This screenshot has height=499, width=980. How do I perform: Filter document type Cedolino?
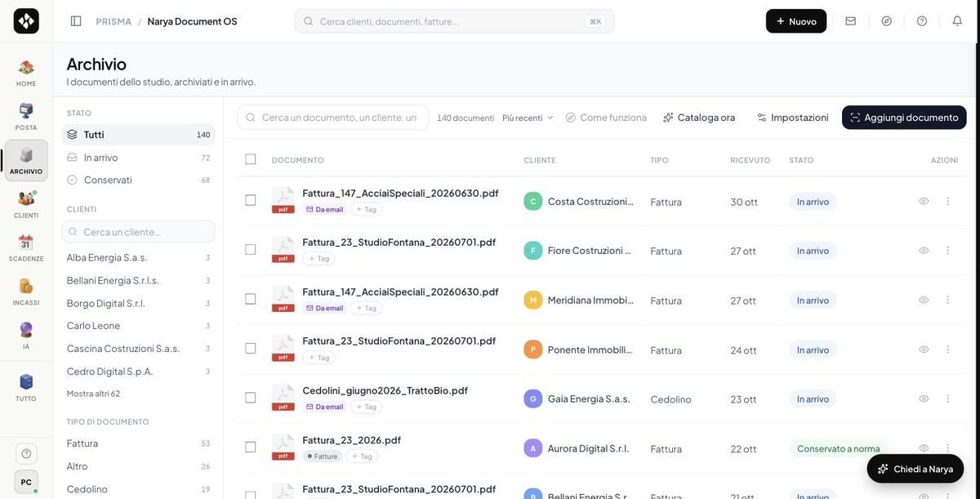[x=138, y=489]
